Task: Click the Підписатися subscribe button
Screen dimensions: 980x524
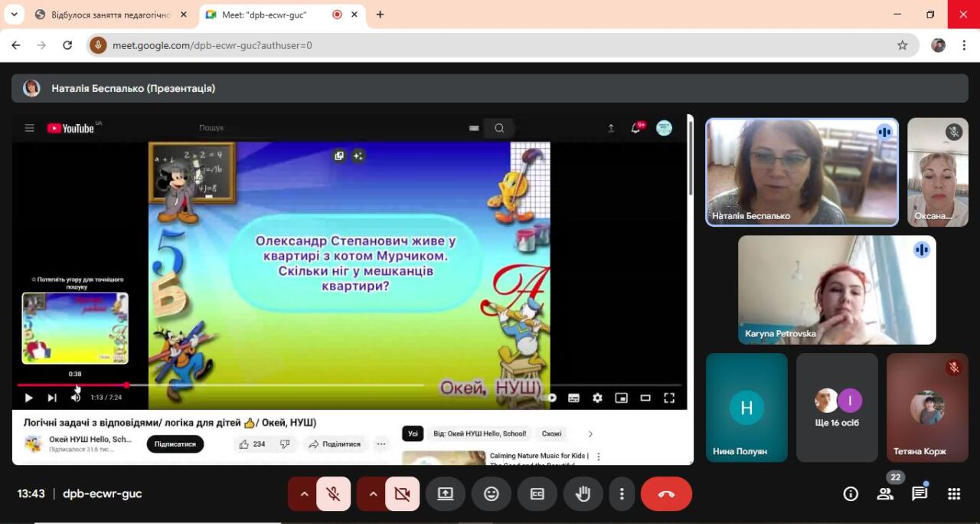Action: click(x=175, y=444)
